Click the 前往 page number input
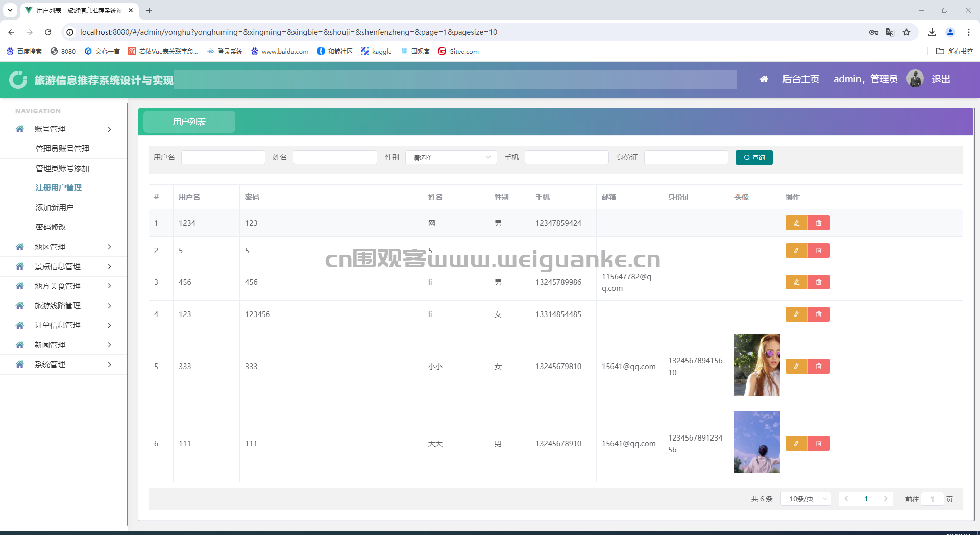 coord(933,499)
